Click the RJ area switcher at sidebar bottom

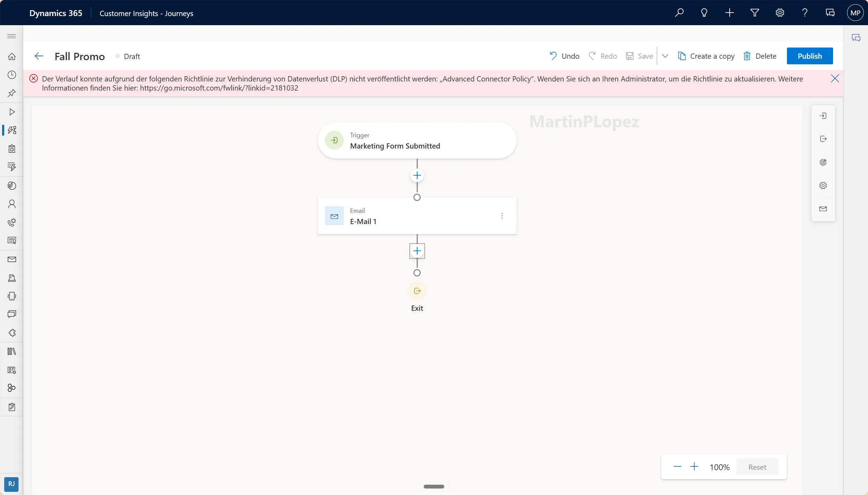point(11,484)
